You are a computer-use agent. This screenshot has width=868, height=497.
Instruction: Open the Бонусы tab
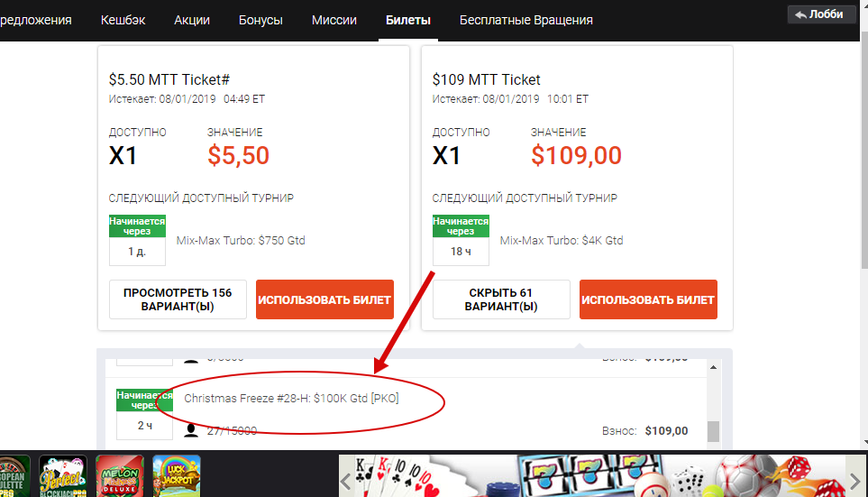coord(260,20)
